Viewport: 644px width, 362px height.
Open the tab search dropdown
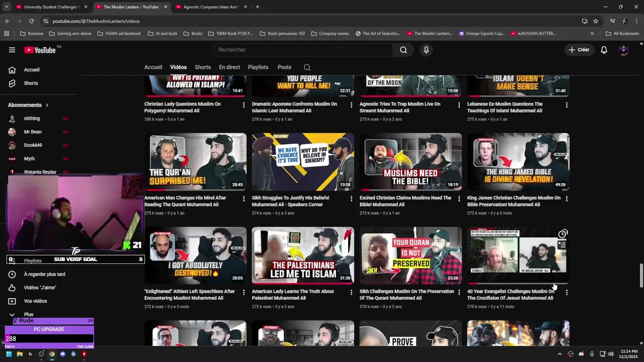coord(7,7)
